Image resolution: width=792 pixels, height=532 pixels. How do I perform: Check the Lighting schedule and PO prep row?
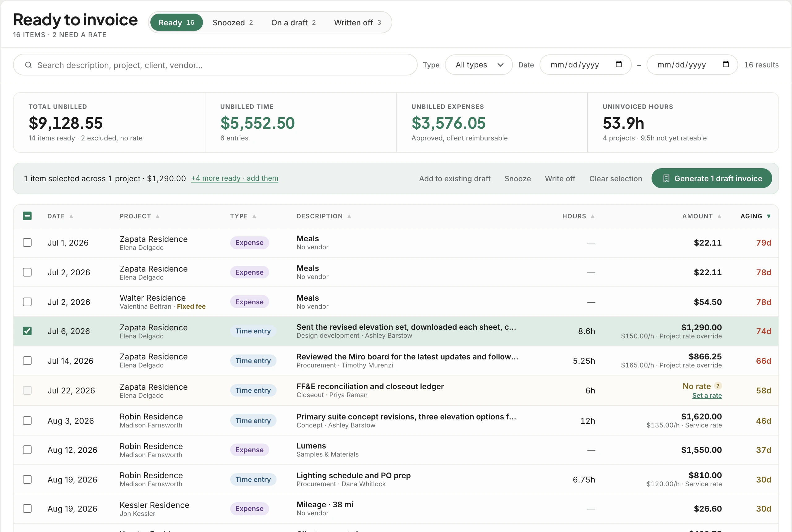27,479
